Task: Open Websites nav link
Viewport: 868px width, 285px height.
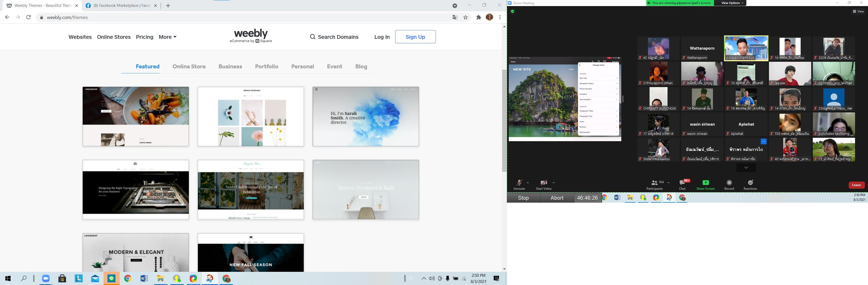Action: 80,37
